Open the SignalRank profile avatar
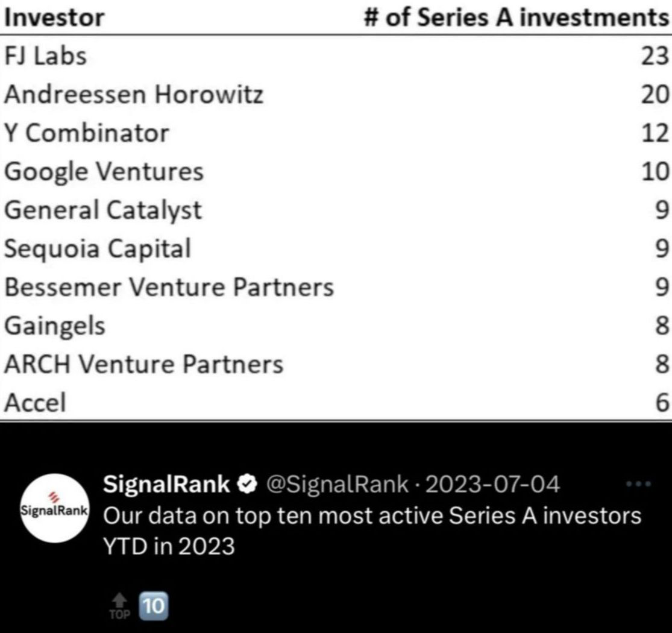Screen dimensions: 672x633 (x=55, y=508)
